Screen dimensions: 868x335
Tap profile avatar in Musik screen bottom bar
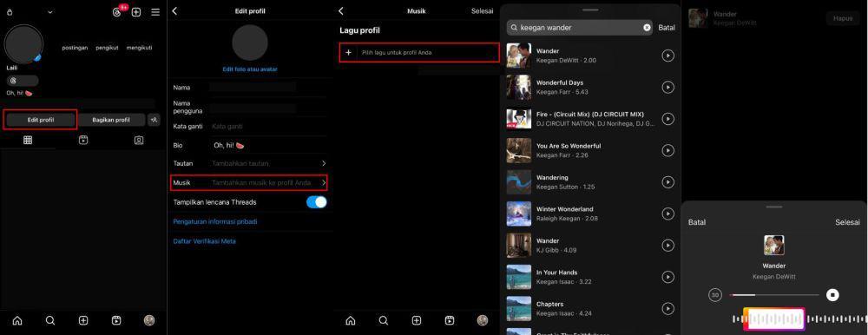[x=482, y=320]
